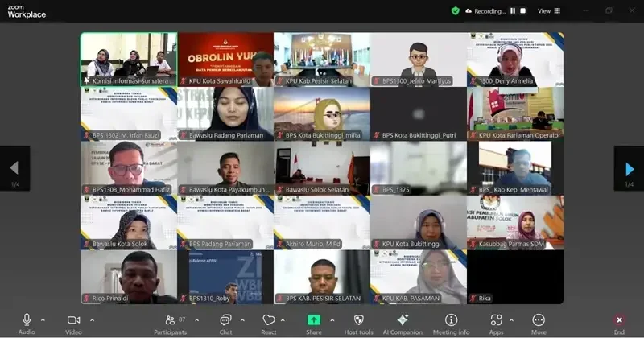The image size is (644, 338).
Task: Start sharing with green Share button
Action: click(x=314, y=320)
